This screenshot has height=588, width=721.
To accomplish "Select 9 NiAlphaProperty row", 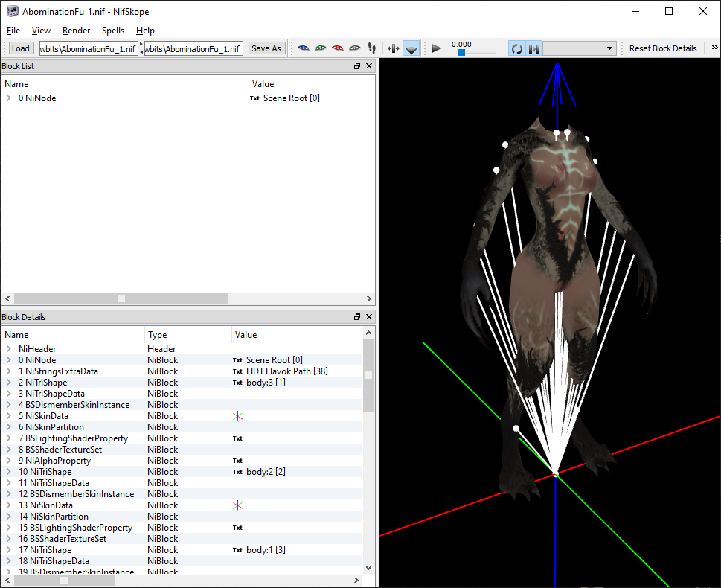I will pos(55,461).
